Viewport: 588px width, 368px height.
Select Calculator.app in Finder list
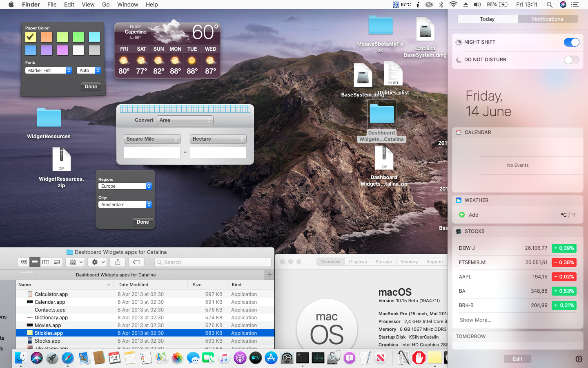(145, 294)
